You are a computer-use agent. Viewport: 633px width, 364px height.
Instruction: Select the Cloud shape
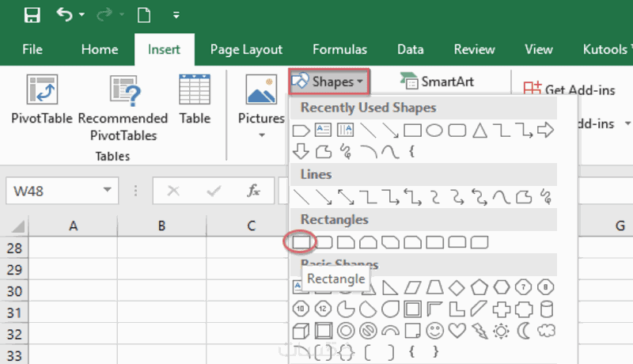[547, 329]
